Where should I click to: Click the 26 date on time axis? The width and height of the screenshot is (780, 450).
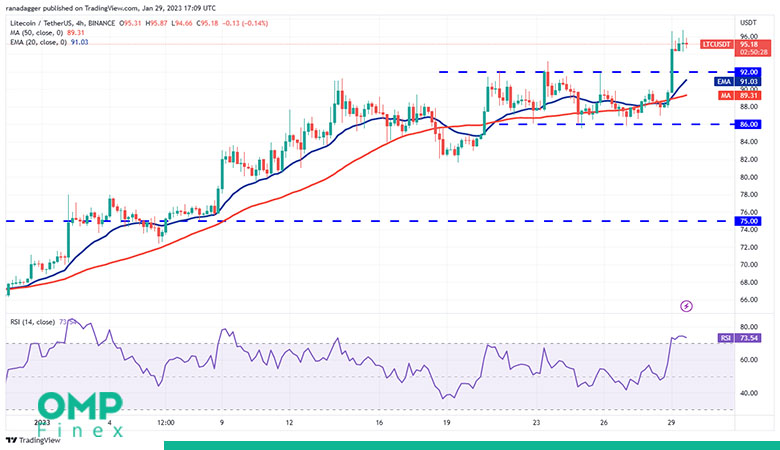coord(603,423)
